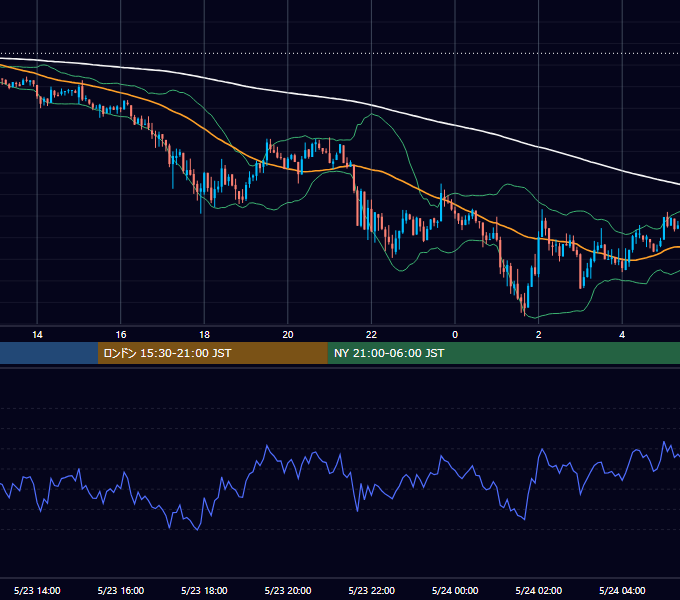Click the 5/24 00:00 date label

point(455,590)
